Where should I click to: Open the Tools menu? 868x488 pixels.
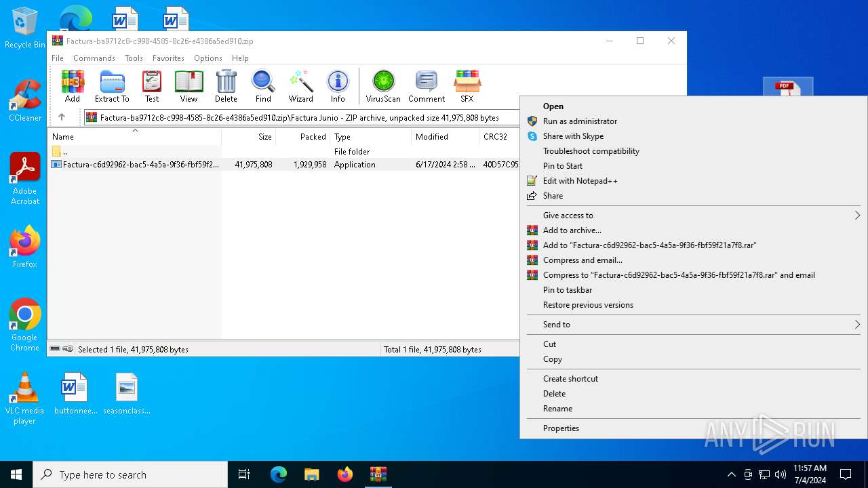point(134,58)
